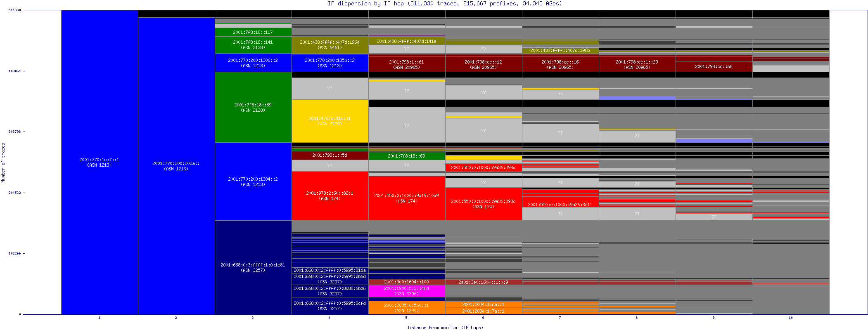Select orange block 2001:2034:1:7a::1
Viewport: 868px width, 330px height.
pyautogui.click(x=484, y=311)
